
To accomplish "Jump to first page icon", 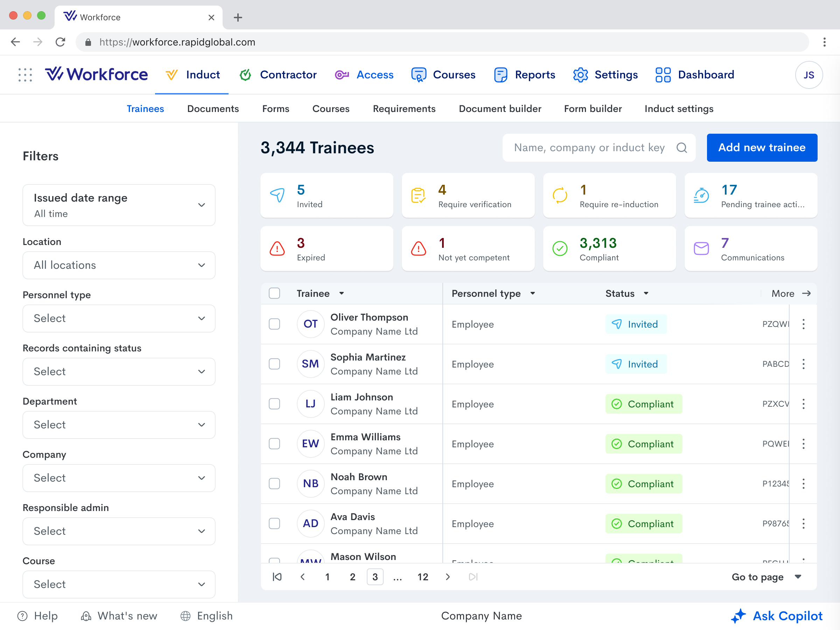I will (277, 577).
